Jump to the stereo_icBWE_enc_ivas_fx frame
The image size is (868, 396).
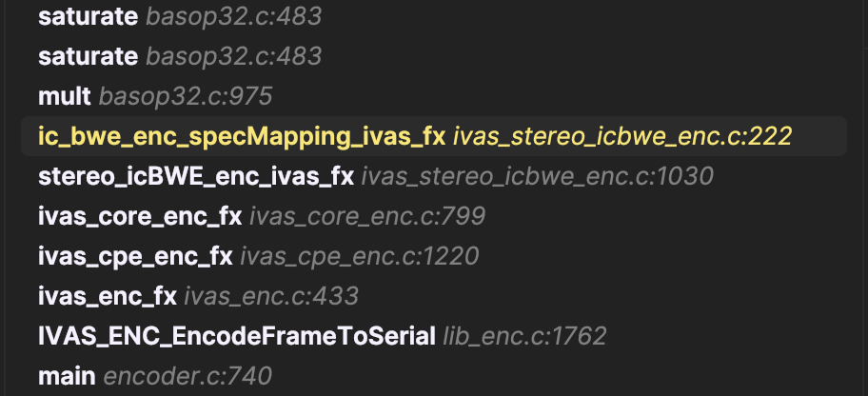(x=196, y=176)
